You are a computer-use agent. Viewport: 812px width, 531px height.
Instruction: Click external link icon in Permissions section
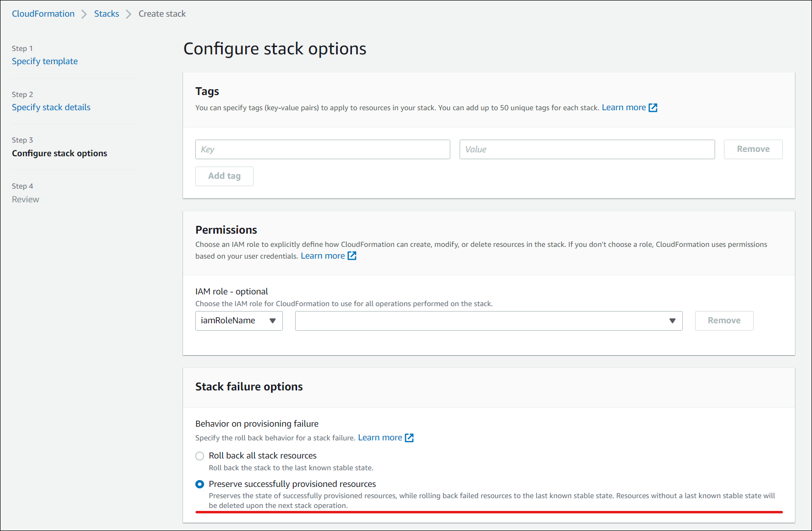click(x=352, y=256)
